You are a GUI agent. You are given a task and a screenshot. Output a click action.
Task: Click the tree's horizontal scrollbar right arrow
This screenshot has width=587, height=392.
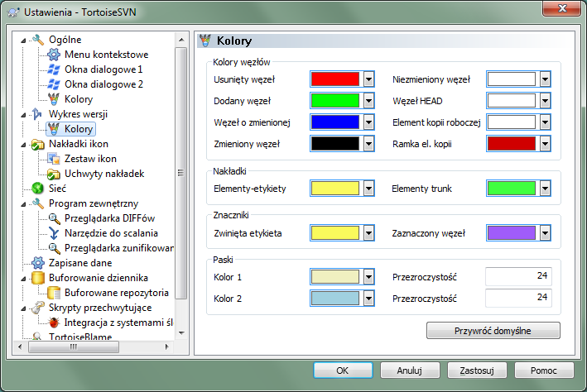point(167,347)
